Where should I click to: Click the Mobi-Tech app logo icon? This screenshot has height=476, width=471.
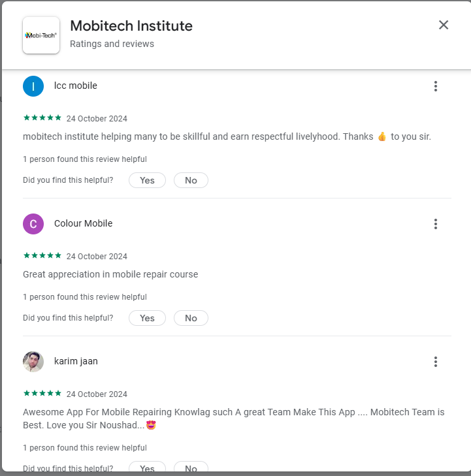point(41,35)
